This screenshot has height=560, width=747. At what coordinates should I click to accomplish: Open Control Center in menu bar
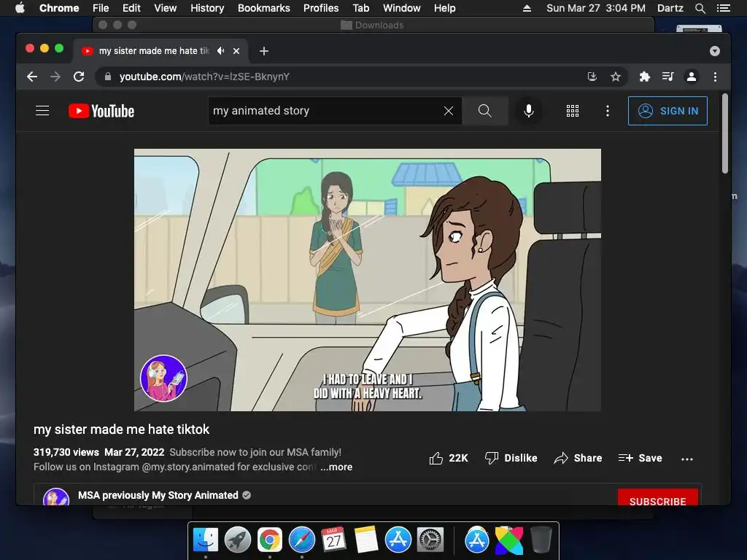pos(723,8)
